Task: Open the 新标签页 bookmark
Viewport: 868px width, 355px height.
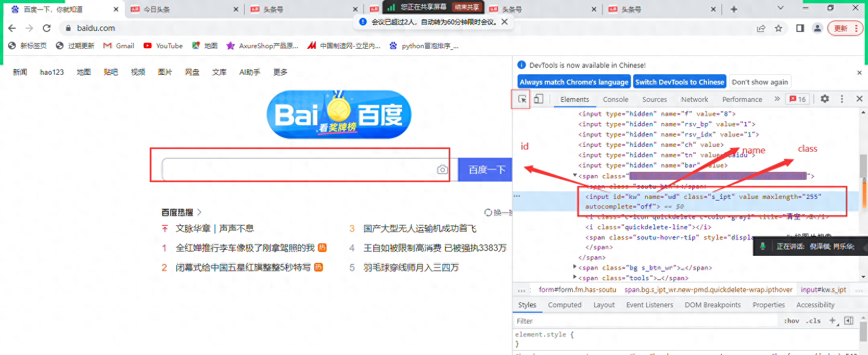Action: (27, 46)
